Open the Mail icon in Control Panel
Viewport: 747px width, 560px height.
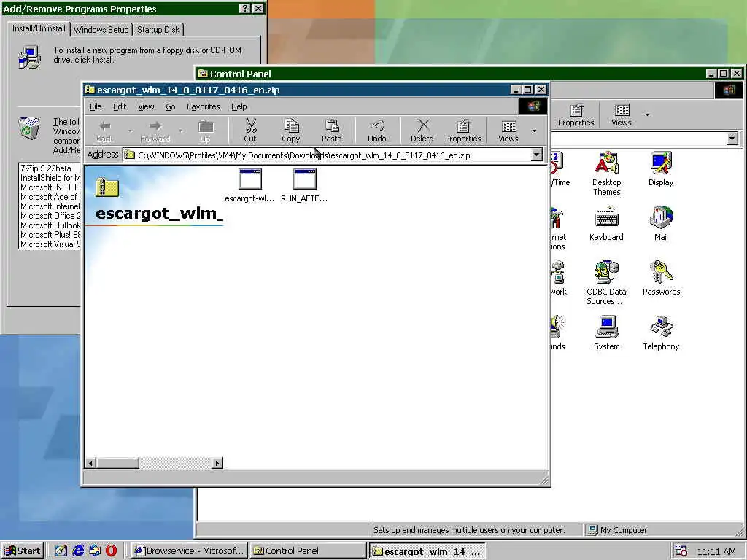pos(661,224)
